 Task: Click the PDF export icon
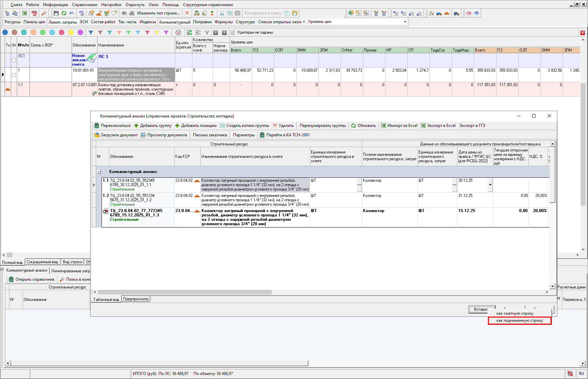(34, 13)
